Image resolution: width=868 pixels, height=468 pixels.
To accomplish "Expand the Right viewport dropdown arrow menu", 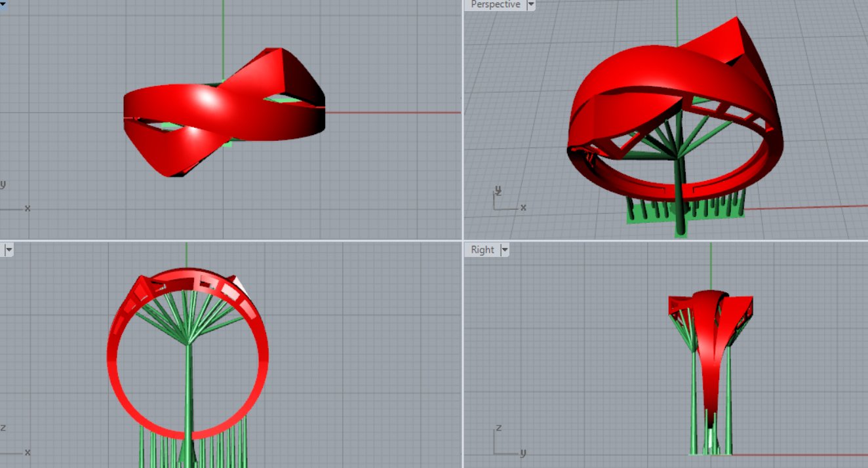I will pyautogui.click(x=505, y=250).
